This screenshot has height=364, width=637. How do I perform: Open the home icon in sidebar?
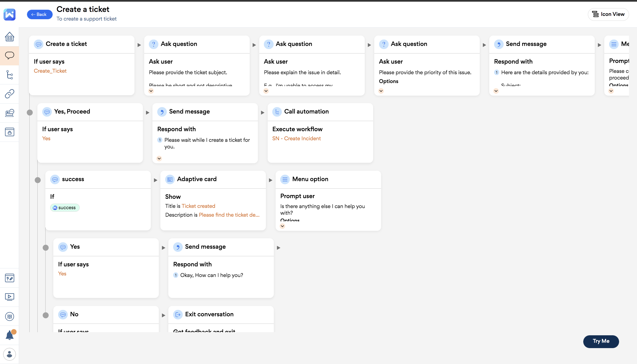(10, 37)
